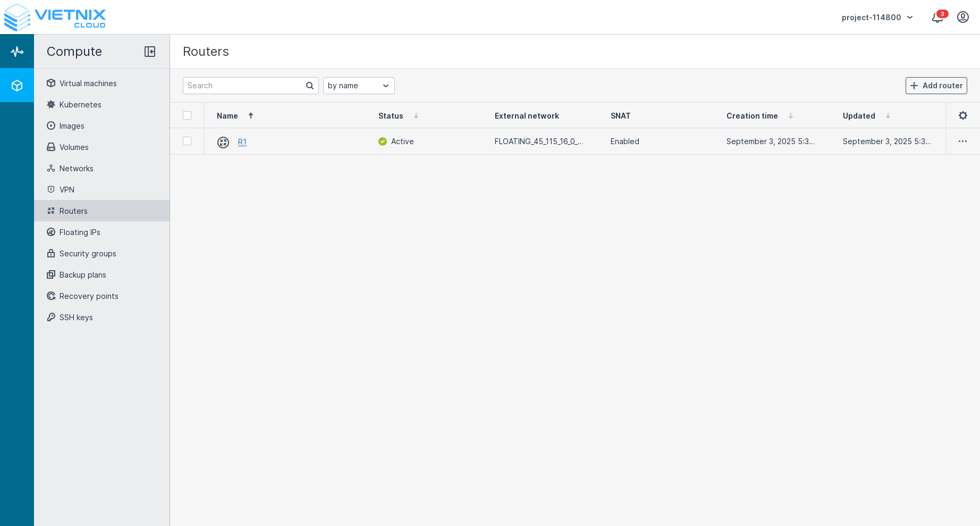Open the R1 row actions ellipsis

(962, 141)
